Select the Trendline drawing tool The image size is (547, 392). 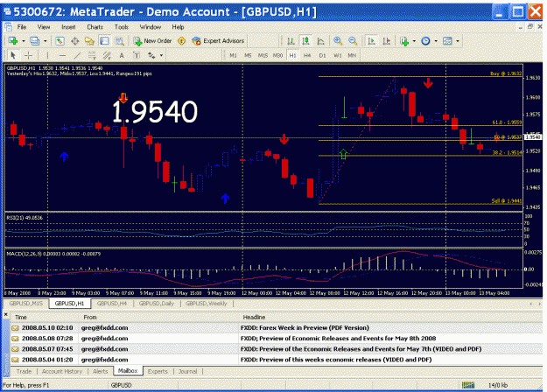pyautogui.click(x=77, y=55)
